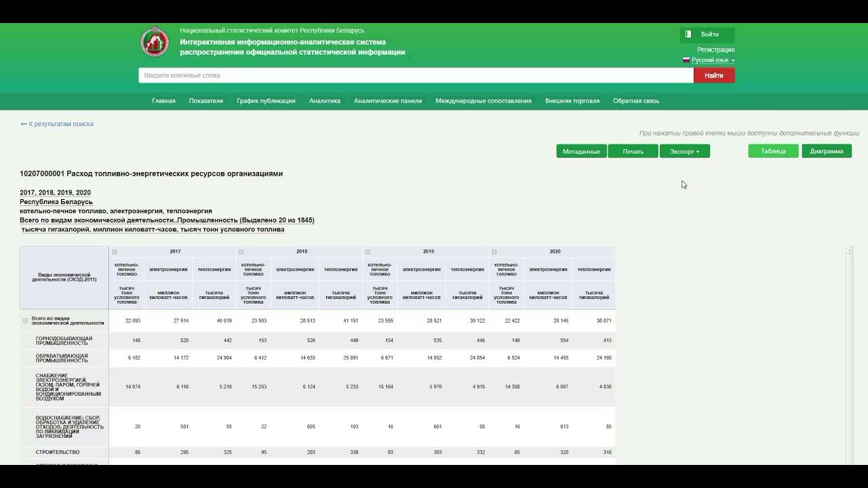The image size is (868, 488).
Task: Click the page title Расход топливно-энергетических ресурсов
Action: point(151,174)
